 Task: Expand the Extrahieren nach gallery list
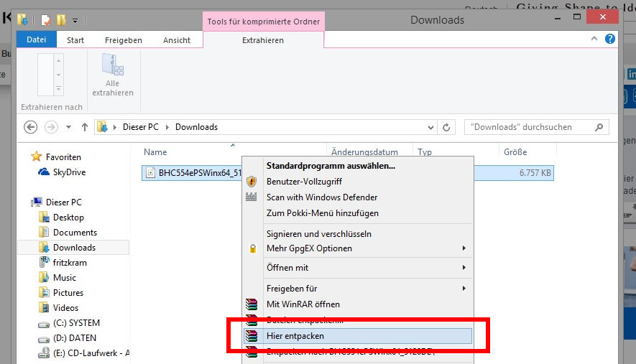tap(59, 89)
